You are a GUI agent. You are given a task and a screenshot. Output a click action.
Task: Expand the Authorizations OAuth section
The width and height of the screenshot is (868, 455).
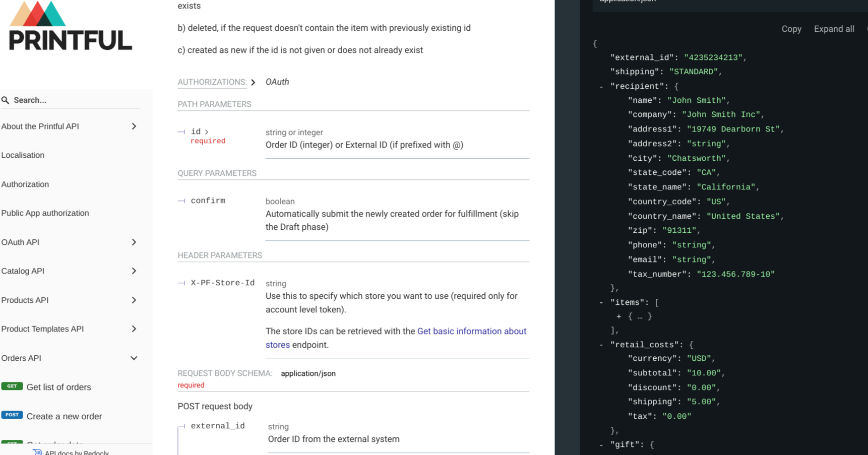[233, 82]
